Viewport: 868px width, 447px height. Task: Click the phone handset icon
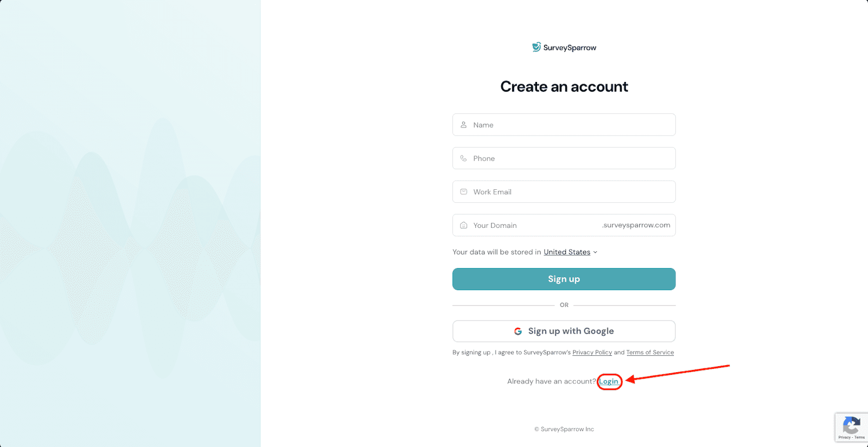click(464, 158)
